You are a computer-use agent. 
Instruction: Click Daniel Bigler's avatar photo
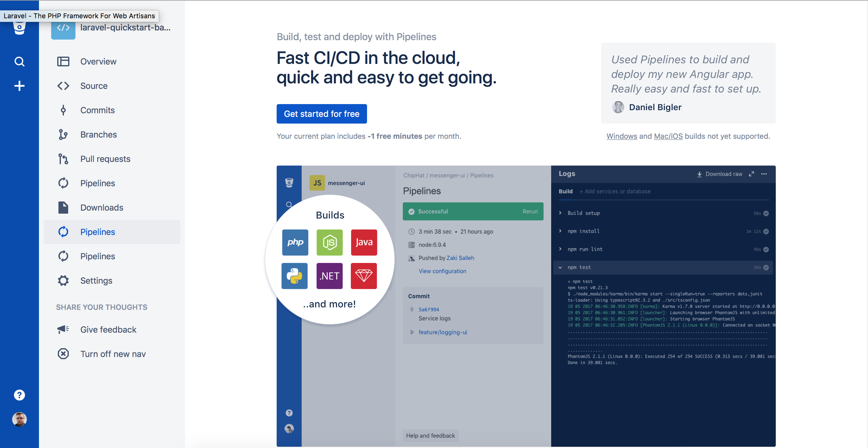click(618, 107)
